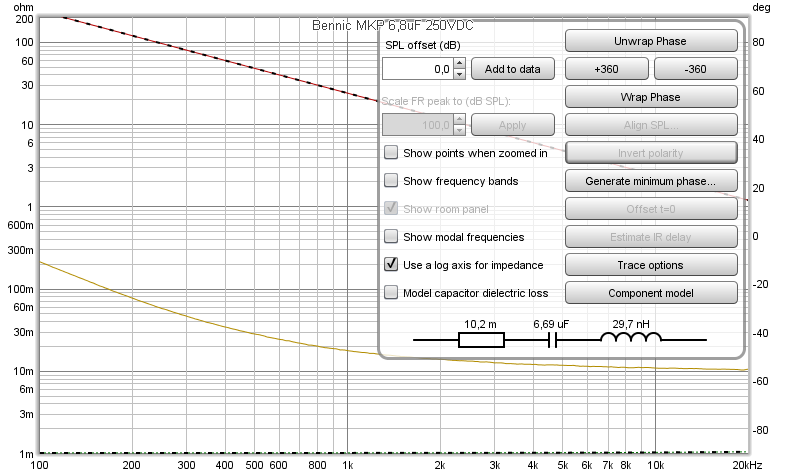The height and width of the screenshot is (476, 800).
Task: Click the deg axis unit label
Action: (761, 8)
